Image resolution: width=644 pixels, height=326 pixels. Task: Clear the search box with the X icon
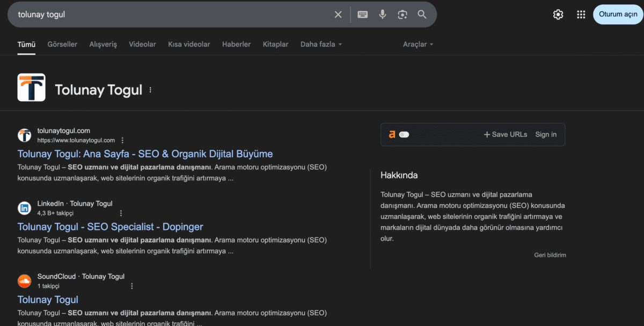(338, 15)
